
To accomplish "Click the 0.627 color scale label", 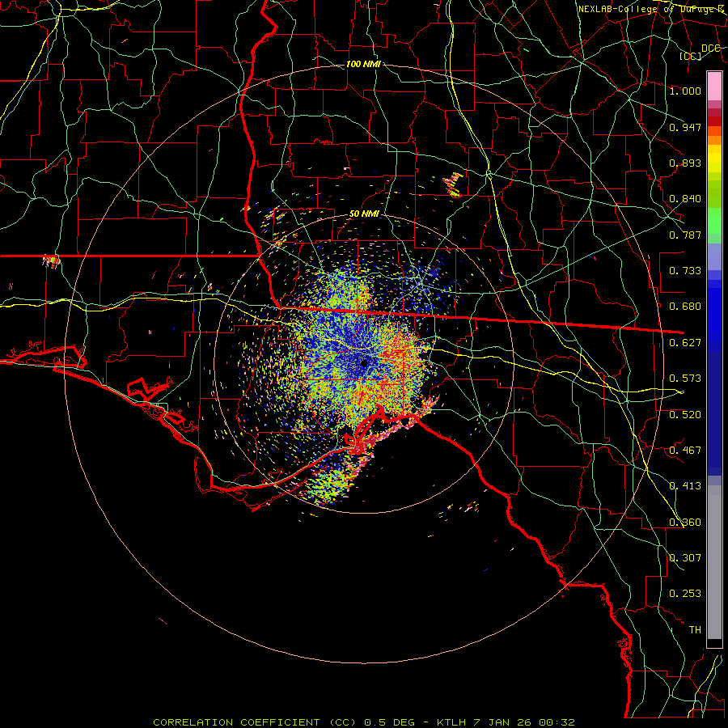I will pos(685,343).
